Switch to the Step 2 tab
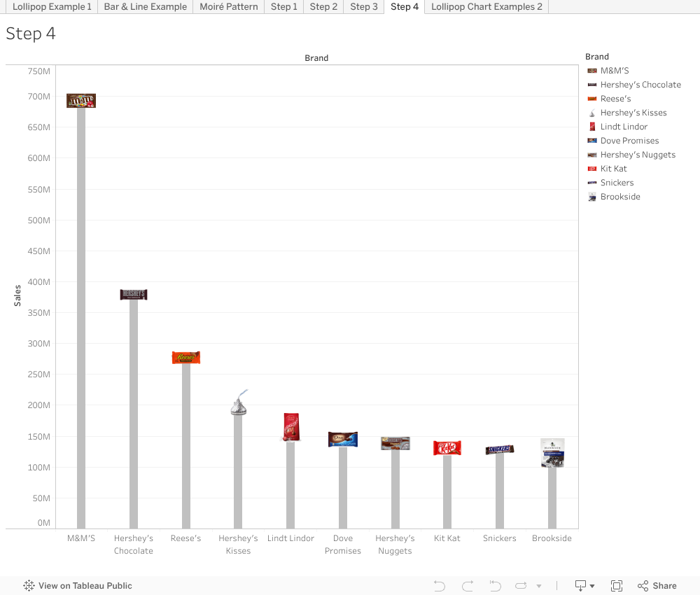The image size is (700, 595). pos(323,6)
